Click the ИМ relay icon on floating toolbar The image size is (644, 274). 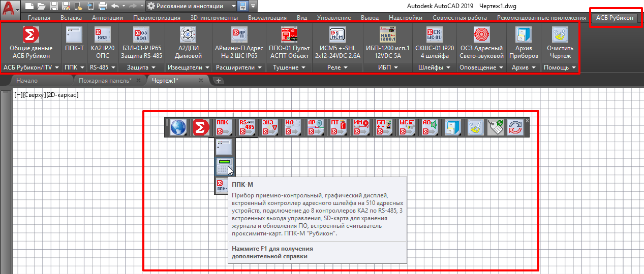coord(361,127)
